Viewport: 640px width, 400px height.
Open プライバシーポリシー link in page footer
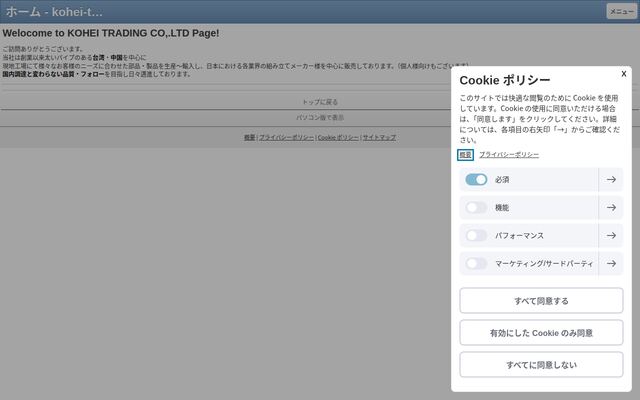(287, 138)
